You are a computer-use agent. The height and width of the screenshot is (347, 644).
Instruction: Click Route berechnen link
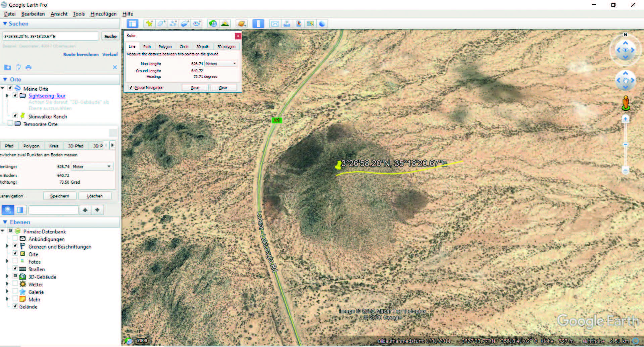tap(81, 54)
